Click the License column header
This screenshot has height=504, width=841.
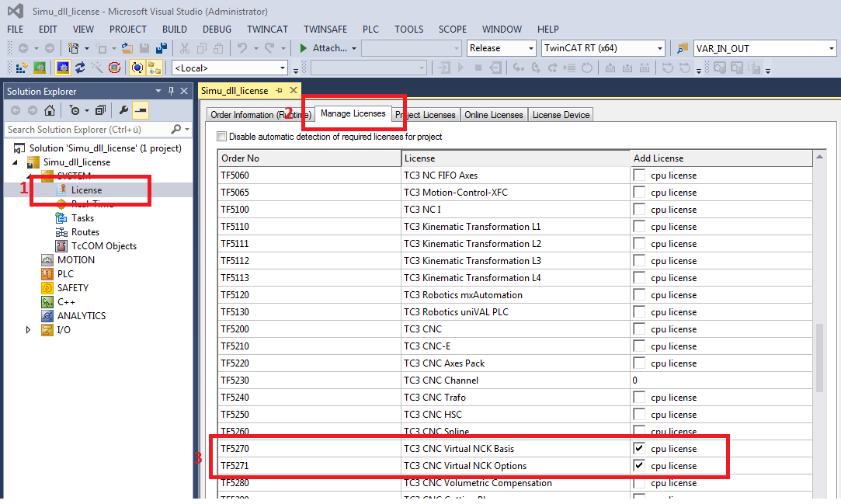pos(516,158)
